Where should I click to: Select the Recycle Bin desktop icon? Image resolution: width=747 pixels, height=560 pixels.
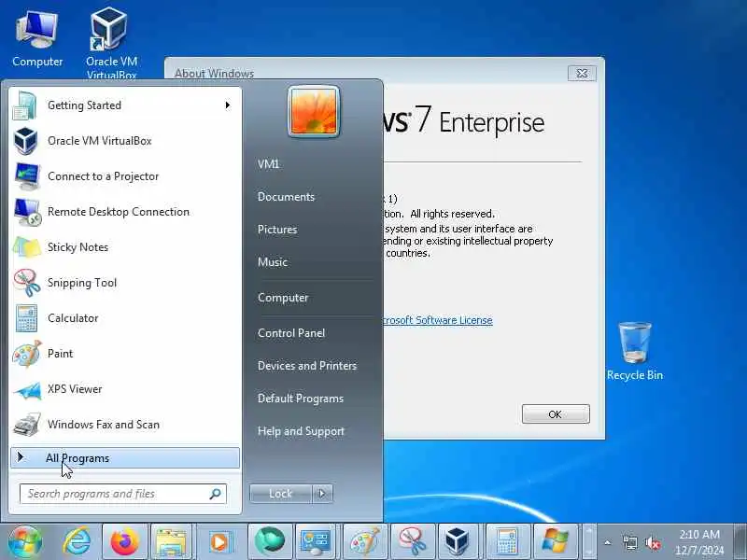[x=635, y=352]
